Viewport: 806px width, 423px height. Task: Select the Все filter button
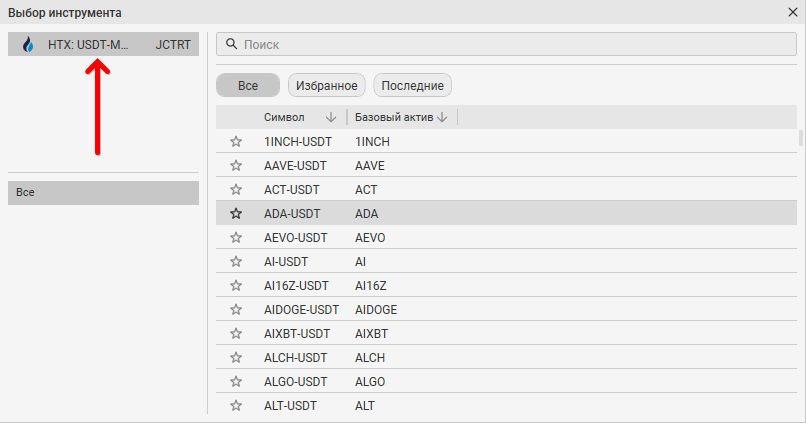click(248, 86)
